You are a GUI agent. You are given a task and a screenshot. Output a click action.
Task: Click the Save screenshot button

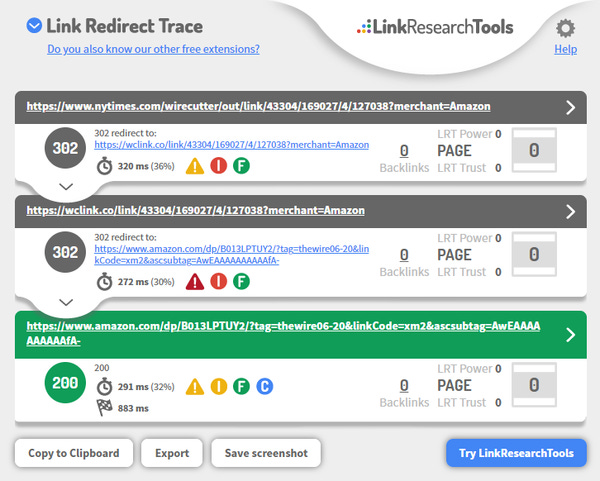click(266, 453)
